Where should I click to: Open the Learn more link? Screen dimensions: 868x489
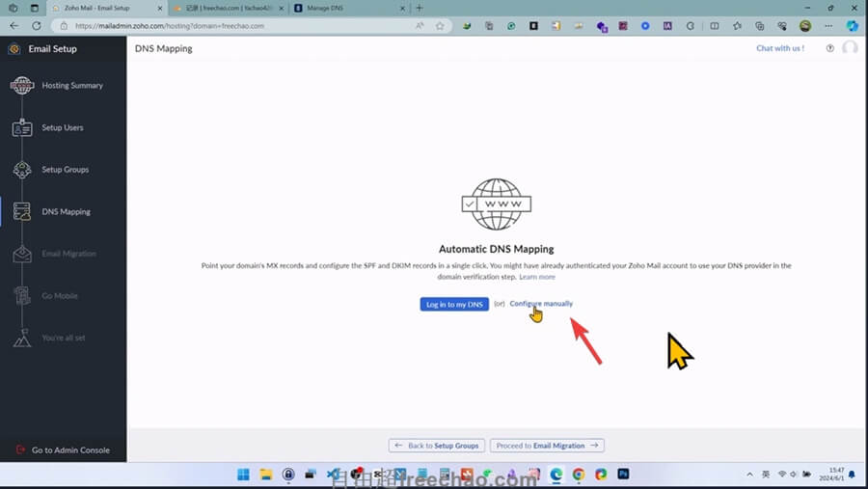click(537, 277)
